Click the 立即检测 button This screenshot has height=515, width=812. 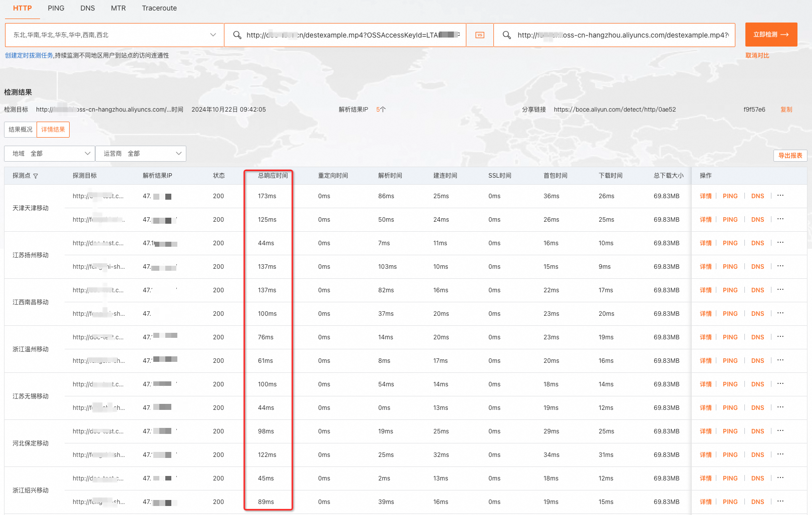click(x=771, y=35)
